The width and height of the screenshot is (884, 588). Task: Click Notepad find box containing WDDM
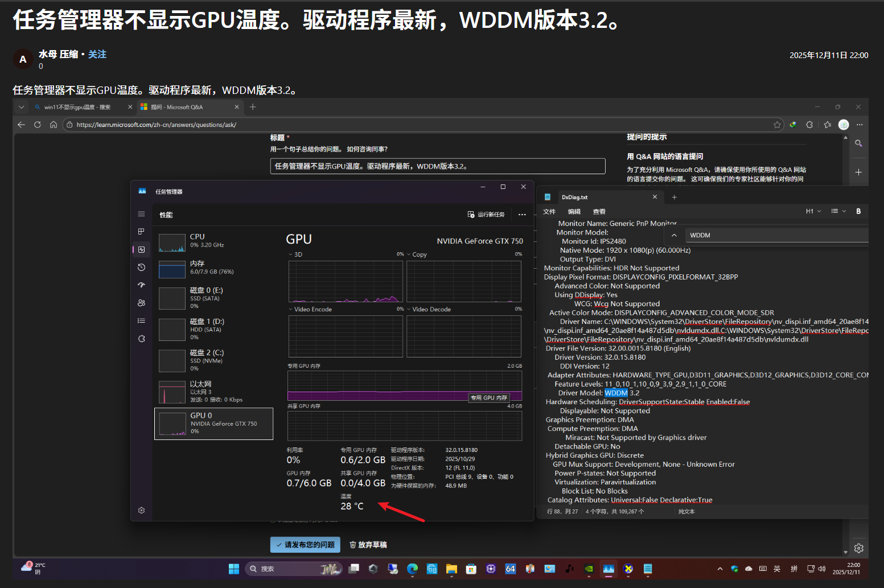pyautogui.click(x=778, y=235)
